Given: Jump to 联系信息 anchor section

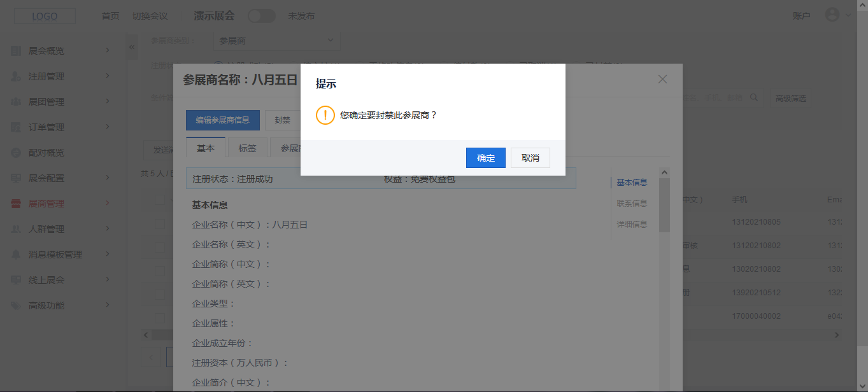Looking at the screenshot, I should click(632, 203).
